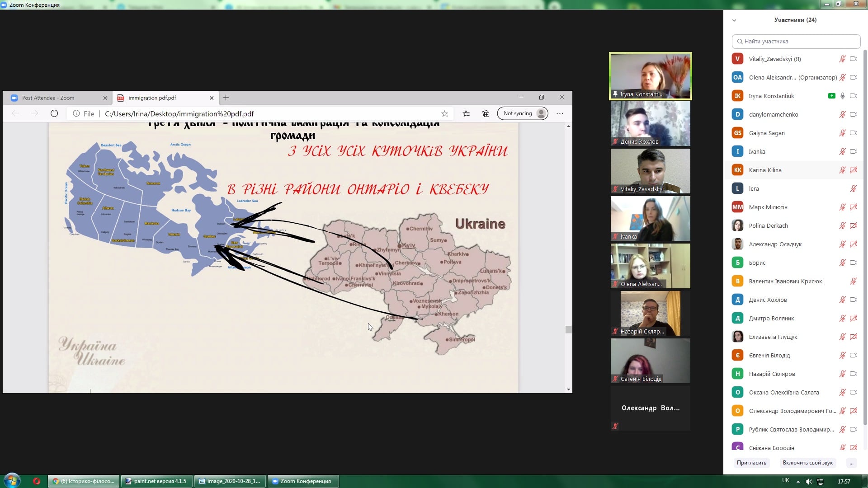Click the Пригласить button
Screen dimensions: 868x488
pos(751,463)
